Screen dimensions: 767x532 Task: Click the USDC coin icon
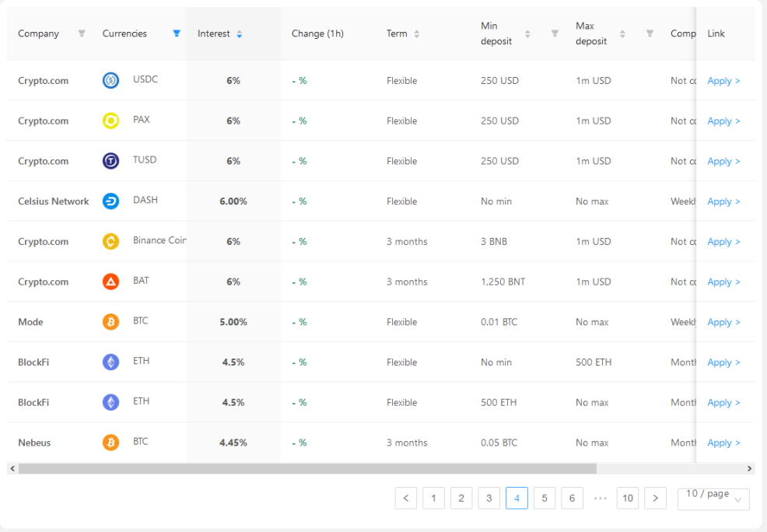[110, 80]
